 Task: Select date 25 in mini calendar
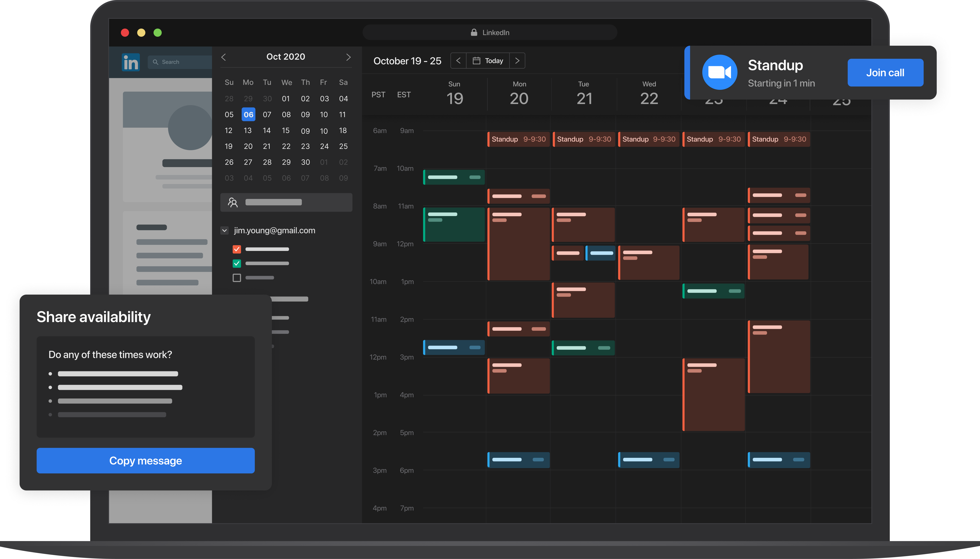click(343, 146)
